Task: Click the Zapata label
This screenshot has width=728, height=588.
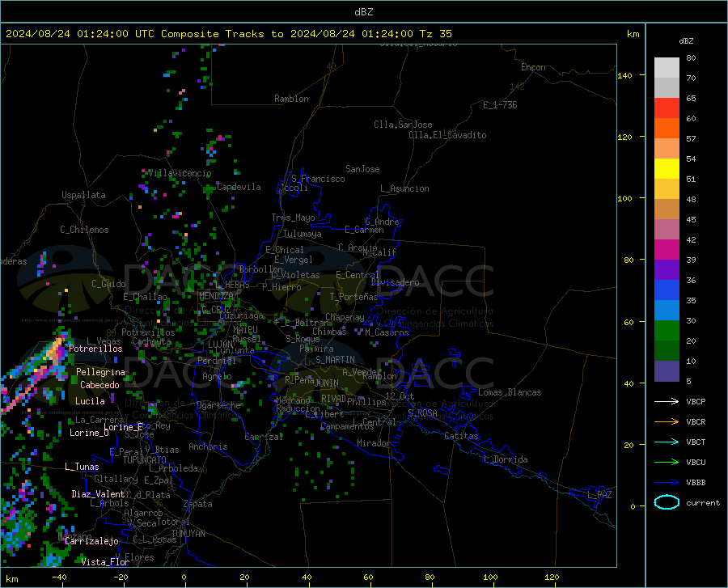Action: click(198, 504)
